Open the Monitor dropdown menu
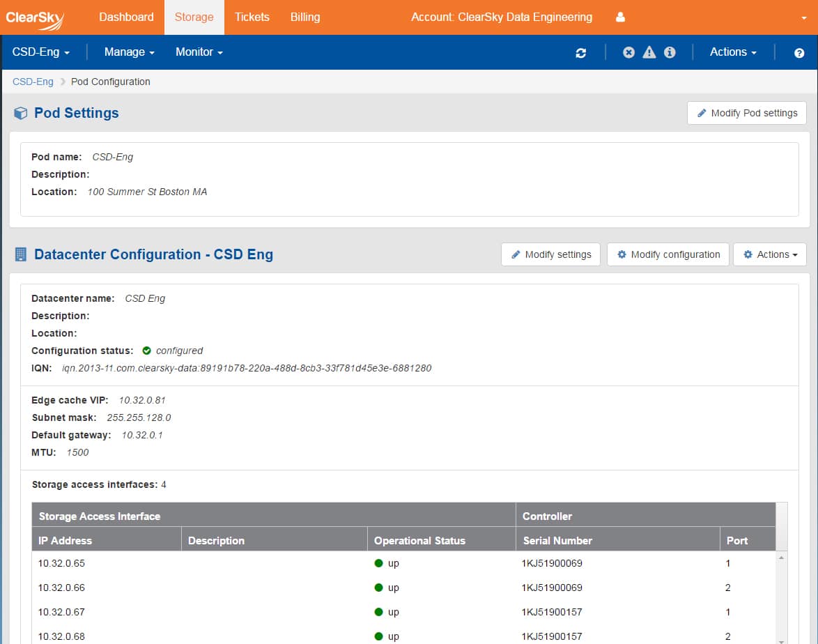This screenshot has height=644, width=818. (199, 52)
